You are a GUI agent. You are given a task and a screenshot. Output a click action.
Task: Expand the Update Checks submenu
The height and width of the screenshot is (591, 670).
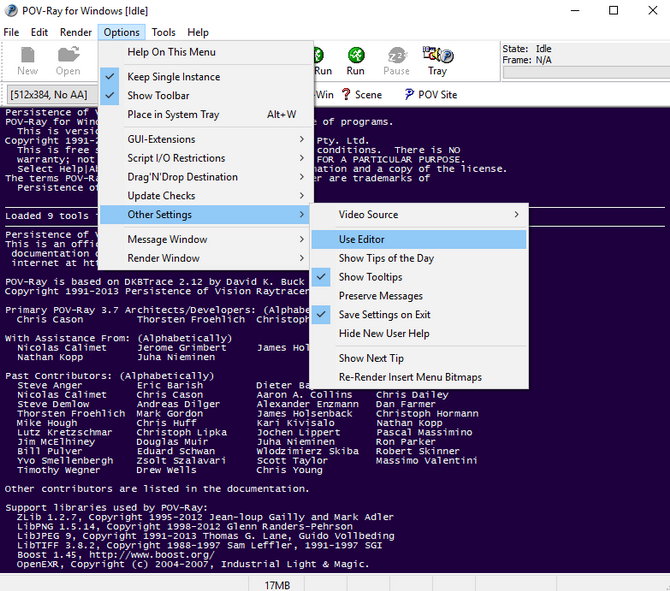click(x=206, y=196)
